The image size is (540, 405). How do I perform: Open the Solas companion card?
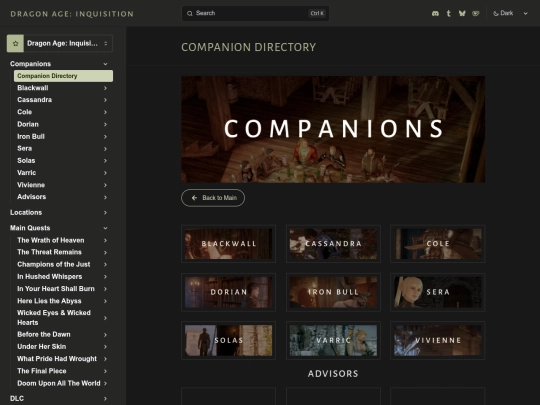click(x=229, y=341)
